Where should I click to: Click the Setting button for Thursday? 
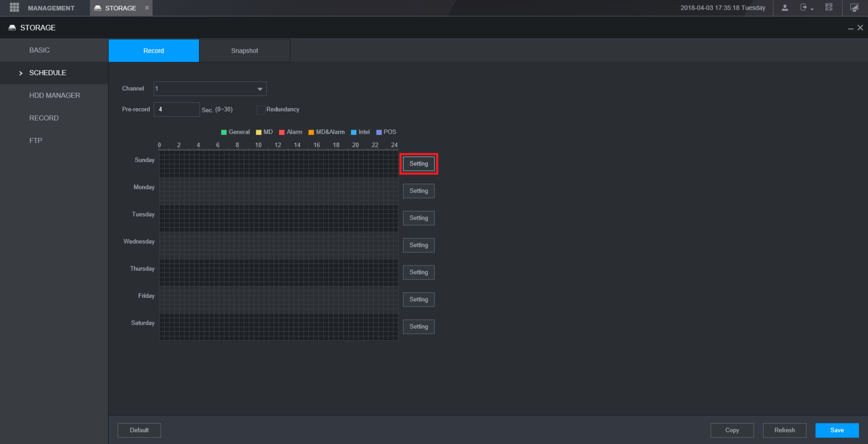[x=419, y=272]
